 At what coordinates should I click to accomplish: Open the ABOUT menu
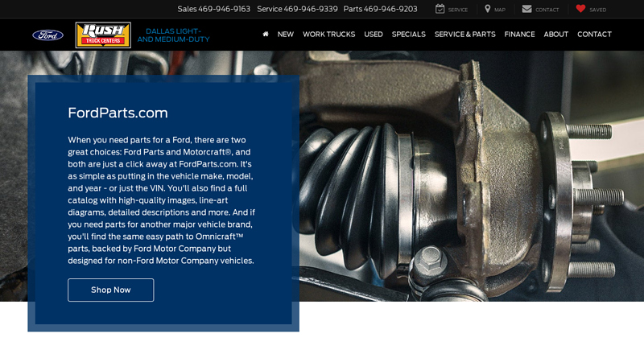556,35
